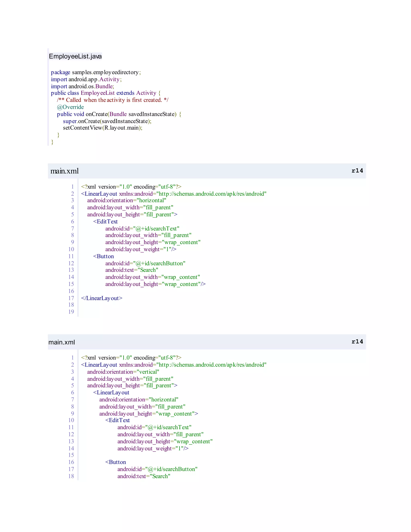This screenshot has height=532, width=411.
Task: Click orientation="vertical" attribute line
Action: (x=123, y=372)
